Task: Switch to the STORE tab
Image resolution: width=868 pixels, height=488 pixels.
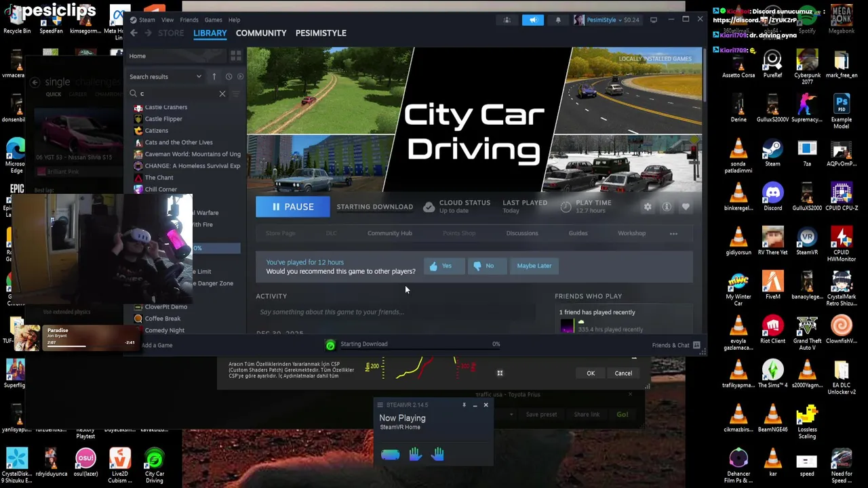Action: click(x=171, y=33)
